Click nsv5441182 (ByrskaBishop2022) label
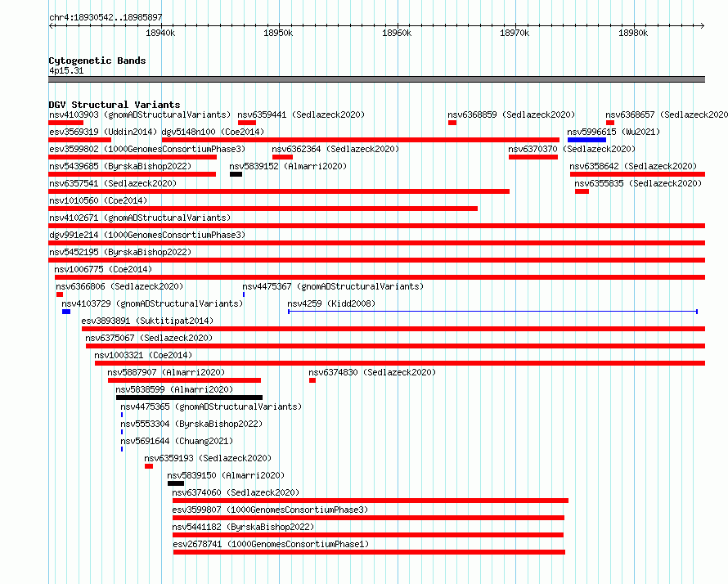Viewport: 728px width, 584px height. pyautogui.click(x=243, y=527)
